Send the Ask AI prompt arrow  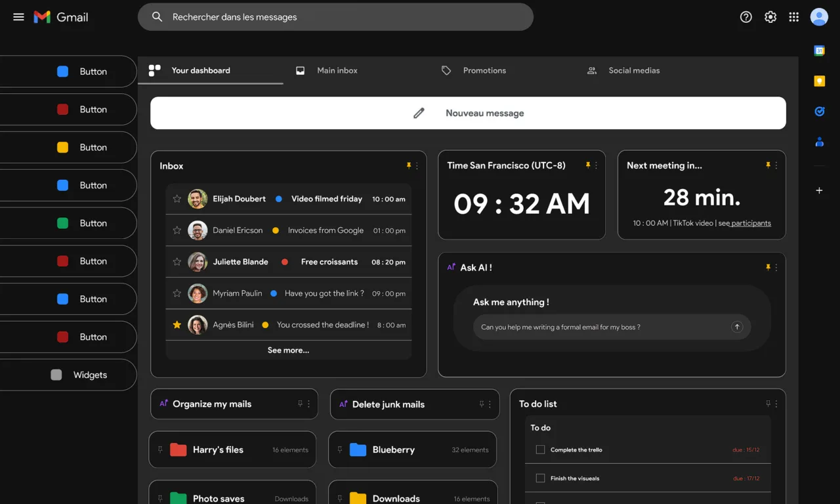click(x=737, y=327)
